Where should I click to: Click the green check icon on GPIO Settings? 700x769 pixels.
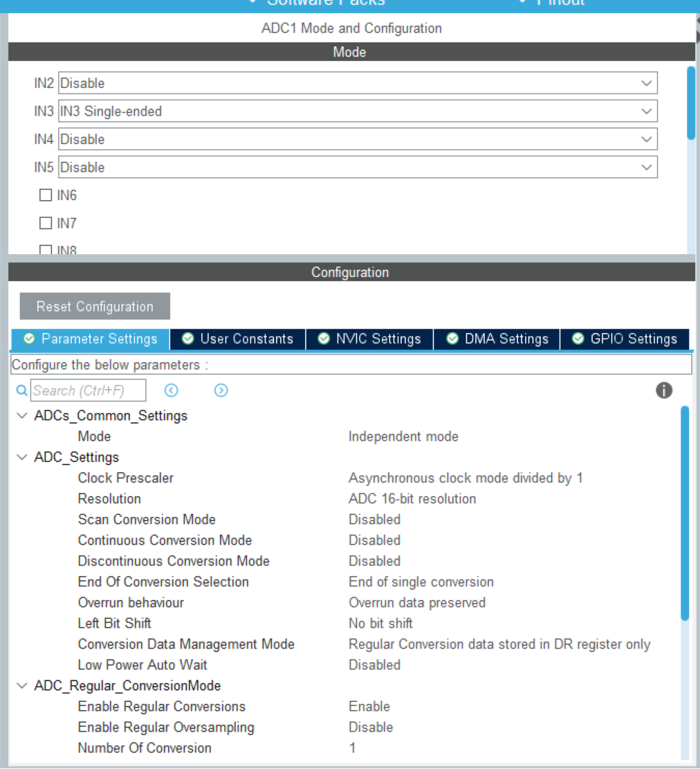pyautogui.click(x=578, y=338)
